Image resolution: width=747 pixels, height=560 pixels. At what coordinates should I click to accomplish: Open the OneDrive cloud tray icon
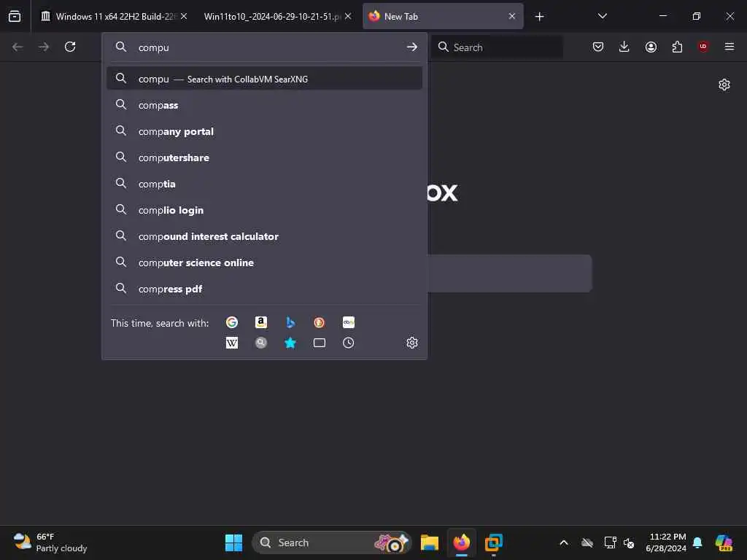(x=587, y=542)
